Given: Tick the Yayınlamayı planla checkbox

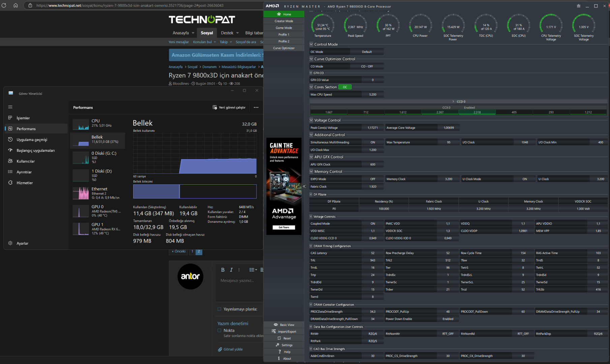Looking at the screenshot, I should point(219,309).
